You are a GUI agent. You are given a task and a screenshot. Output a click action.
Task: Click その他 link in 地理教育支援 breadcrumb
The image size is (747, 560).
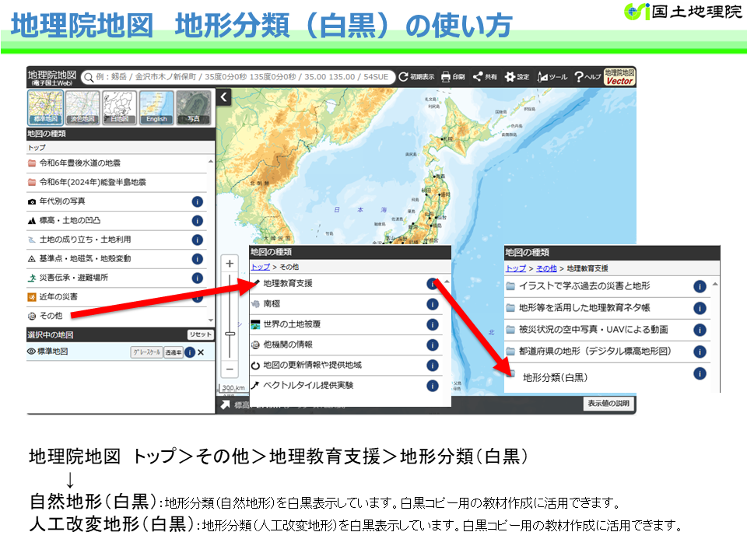point(546,268)
